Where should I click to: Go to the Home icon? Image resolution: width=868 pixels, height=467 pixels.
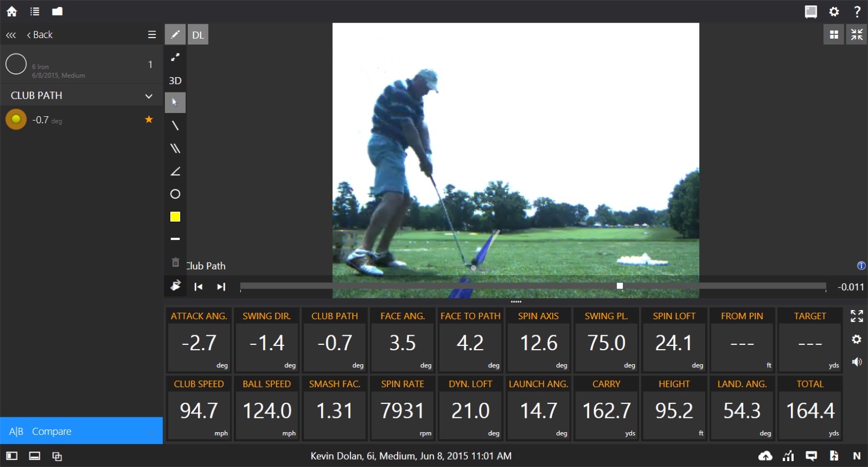11,11
